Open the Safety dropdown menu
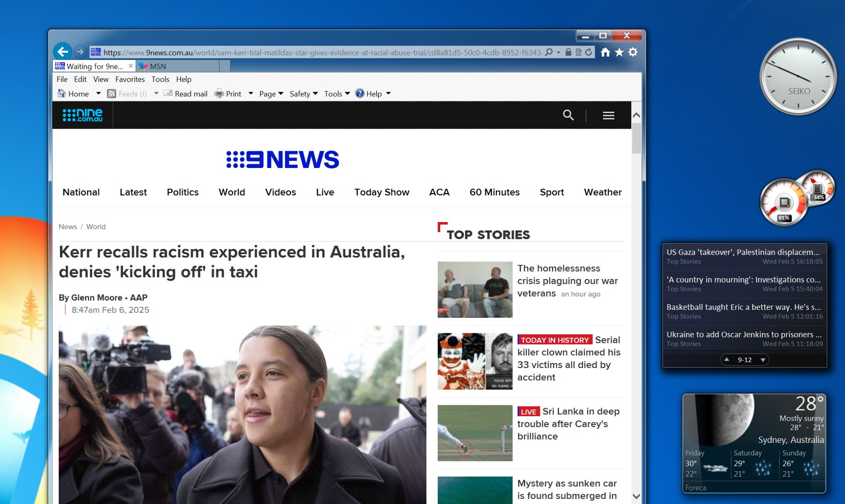Image resolution: width=845 pixels, height=504 pixels. pyautogui.click(x=304, y=94)
